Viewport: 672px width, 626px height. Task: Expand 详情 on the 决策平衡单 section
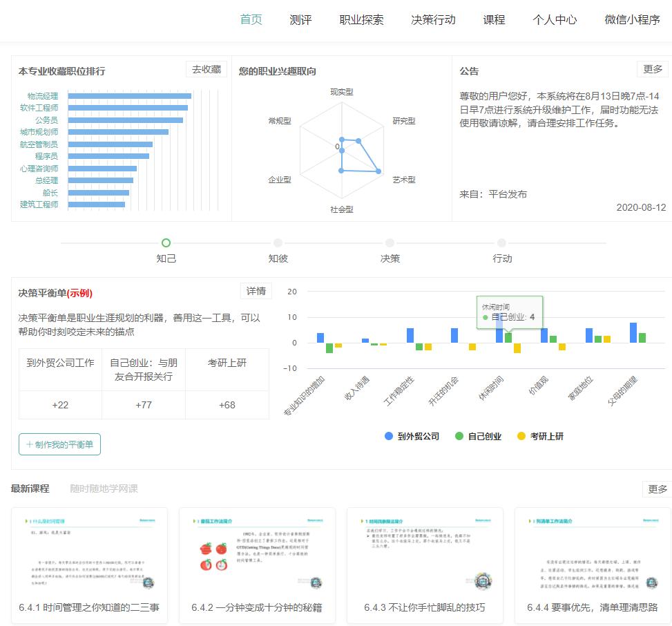[256, 291]
